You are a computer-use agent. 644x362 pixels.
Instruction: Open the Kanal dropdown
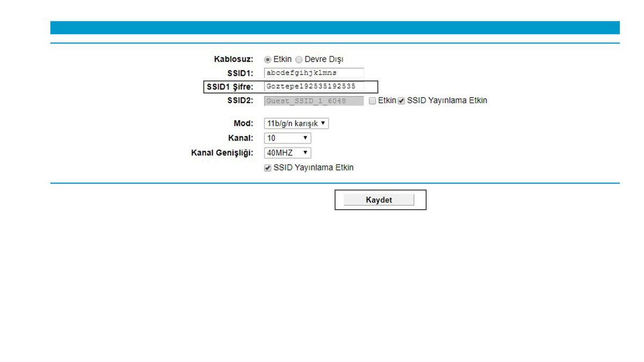[x=287, y=138]
